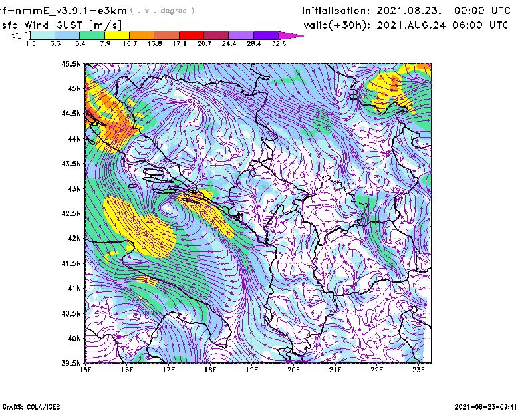Click longitude label '16E'
The height and width of the screenshot is (411, 532).
pyautogui.click(x=127, y=370)
